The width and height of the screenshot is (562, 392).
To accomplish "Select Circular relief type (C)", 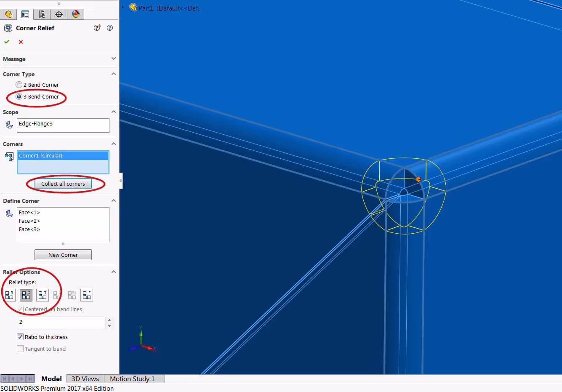I will [x=26, y=295].
